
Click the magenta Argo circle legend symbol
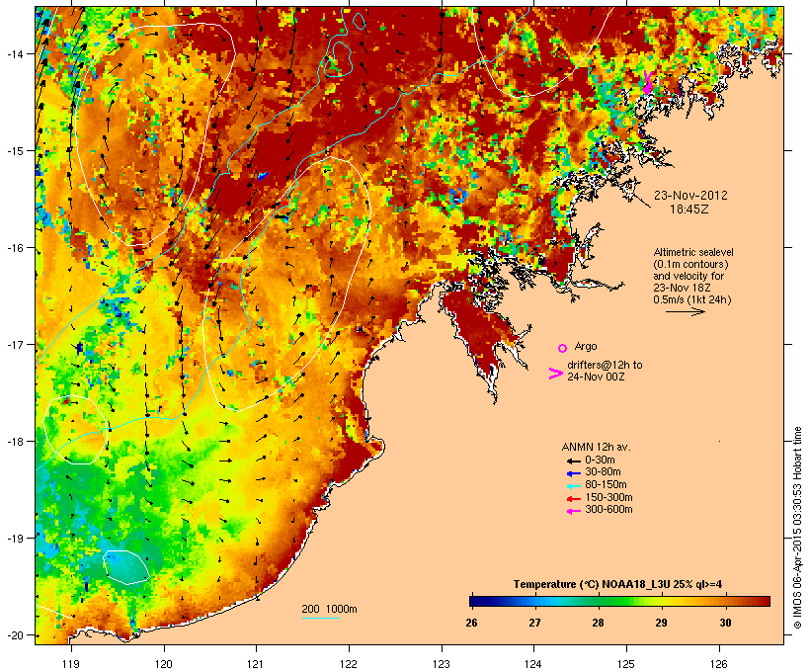coord(563,349)
